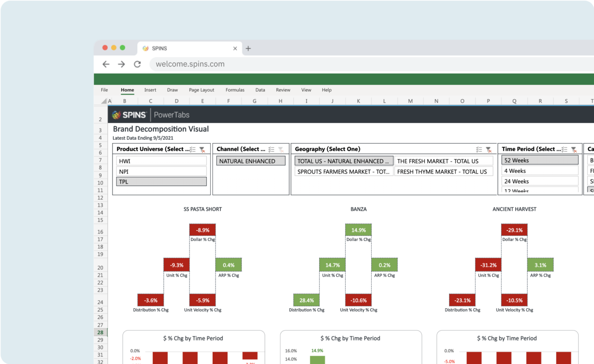Image resolution: width=594 pixels, height=364 pixels.
Task: Select HWI in the Product Universe slicer
Action: pos(161,160)
